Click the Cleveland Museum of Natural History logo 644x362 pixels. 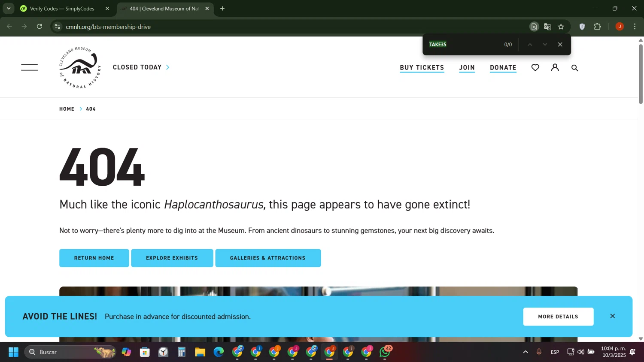click(80, 67)
